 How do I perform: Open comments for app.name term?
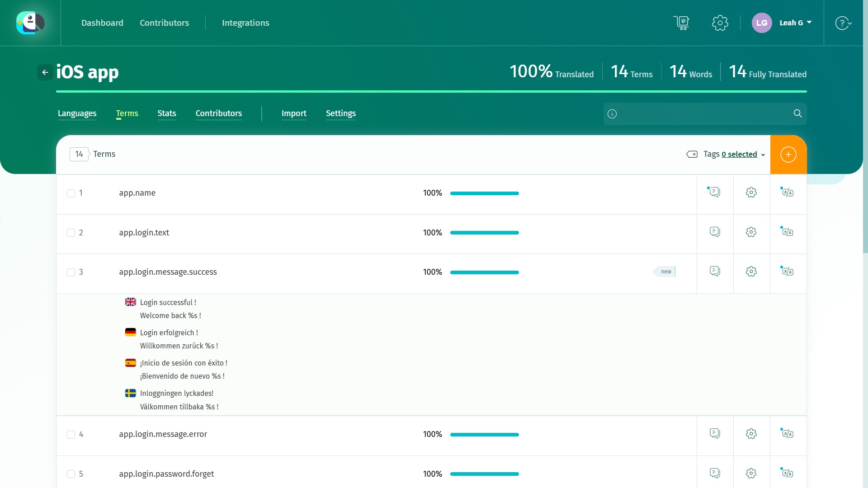[x=715, y=192]
